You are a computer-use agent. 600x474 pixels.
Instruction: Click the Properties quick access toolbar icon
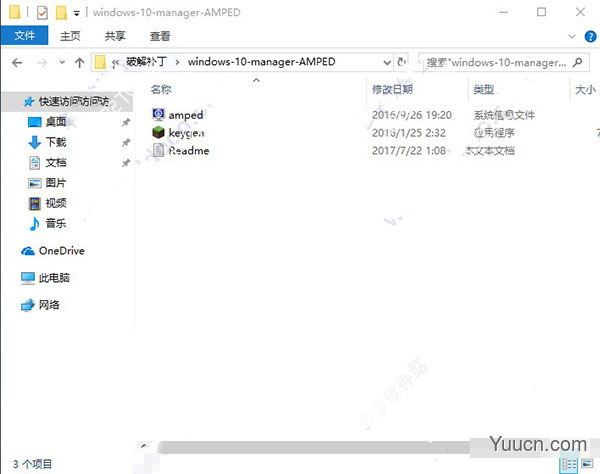coord(42,13)
